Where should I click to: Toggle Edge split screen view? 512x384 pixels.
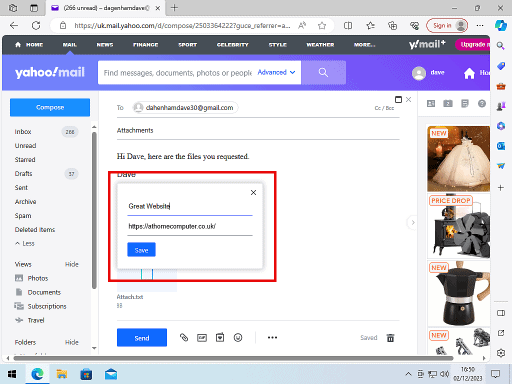(348, 25)
